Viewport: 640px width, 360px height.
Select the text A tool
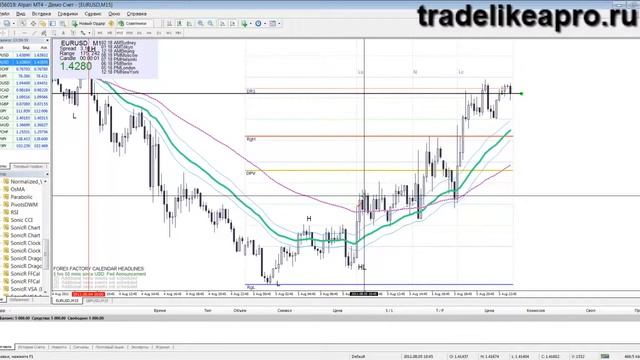63,33
